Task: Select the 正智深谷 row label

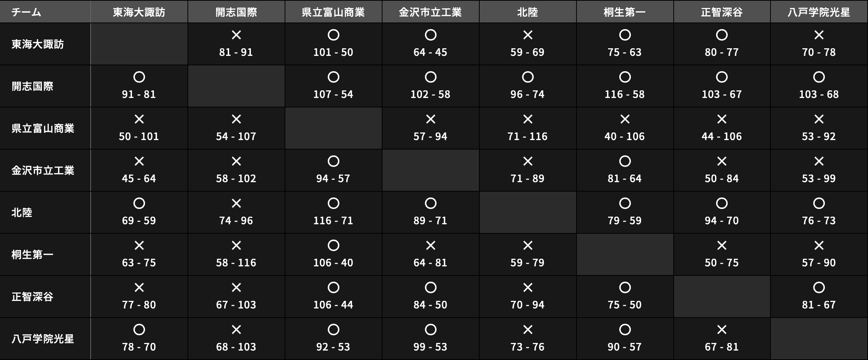Action: (x=32, y=297)
